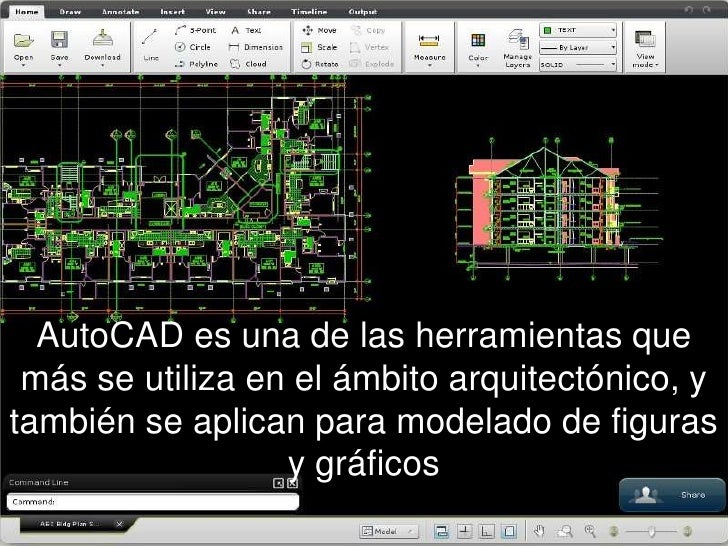
Task: Toggle the ortho mode cross button
Action: (464, 531)
